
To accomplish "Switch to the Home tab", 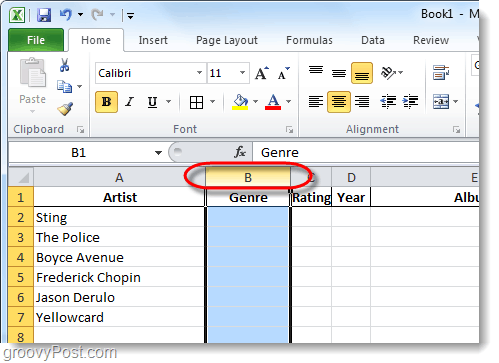I will click(96, 40).
